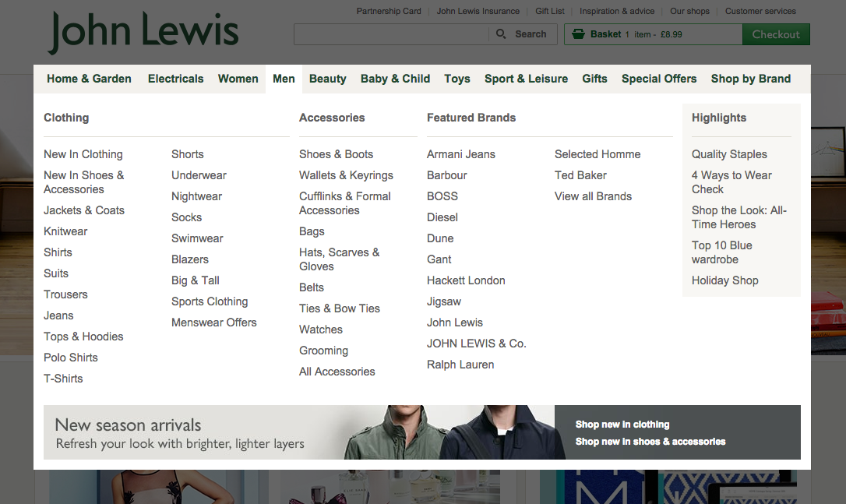Open the Gifts menu
Screen dimensions: 846x504
point(594,79)
